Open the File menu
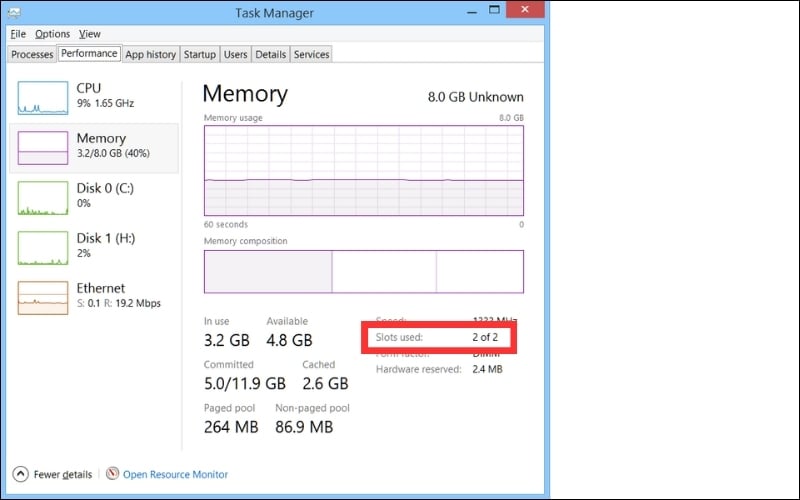This screenshot has height=500, width=800. (x=18, y=34)
